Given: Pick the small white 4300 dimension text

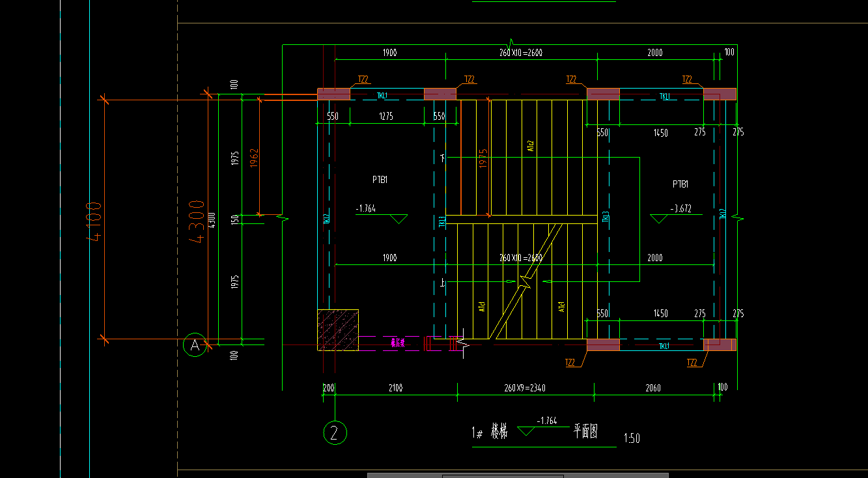Looking at the screenshot, I should (x=211, y=221).
